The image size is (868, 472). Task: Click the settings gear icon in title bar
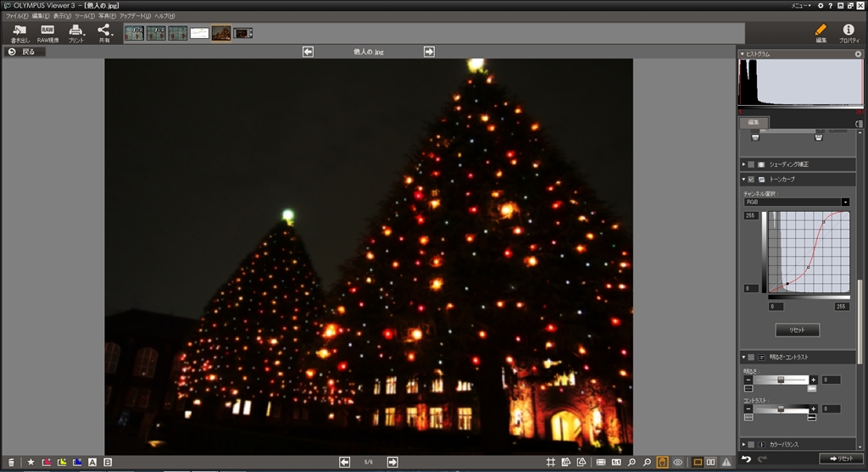[x=821, y=6]
